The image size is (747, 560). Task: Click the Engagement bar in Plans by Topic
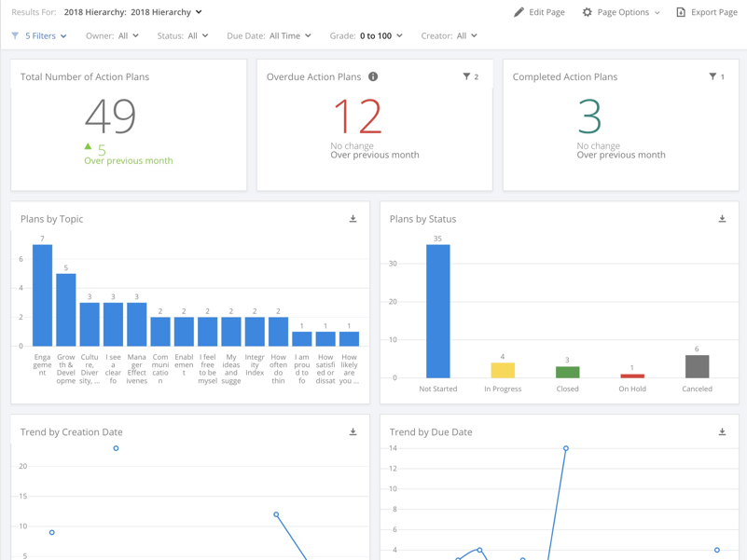[42, 295]
